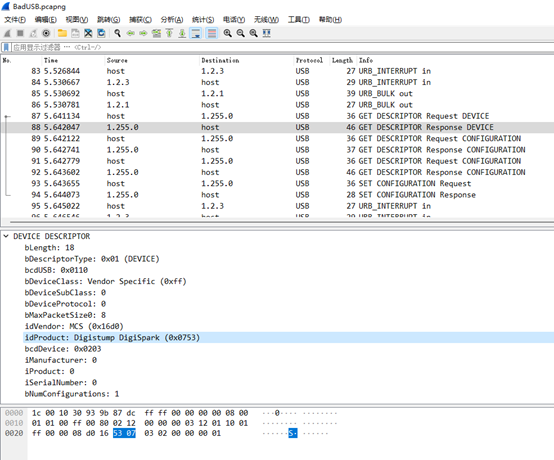Open the 帮助(H) menu

pyautogui.click(x=330, y=20)
